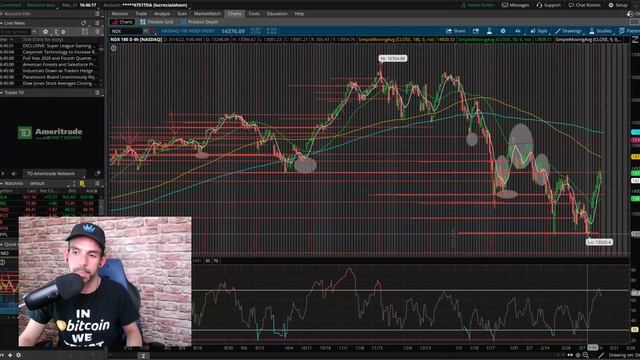Collapse the Trader TV gadget

tap(2, 93)
